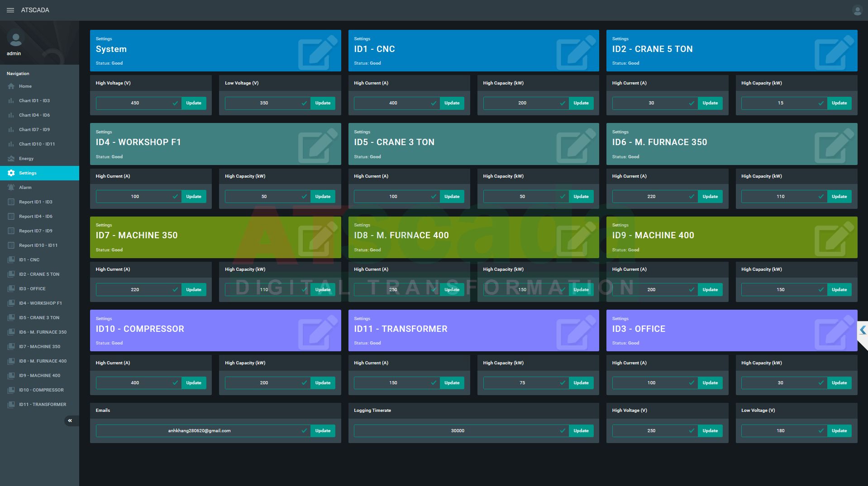This screenshot has height=486, width=868.
Task: Click the ID2 CRANE 5 TON High Capacity input
Action: [780, 103]
